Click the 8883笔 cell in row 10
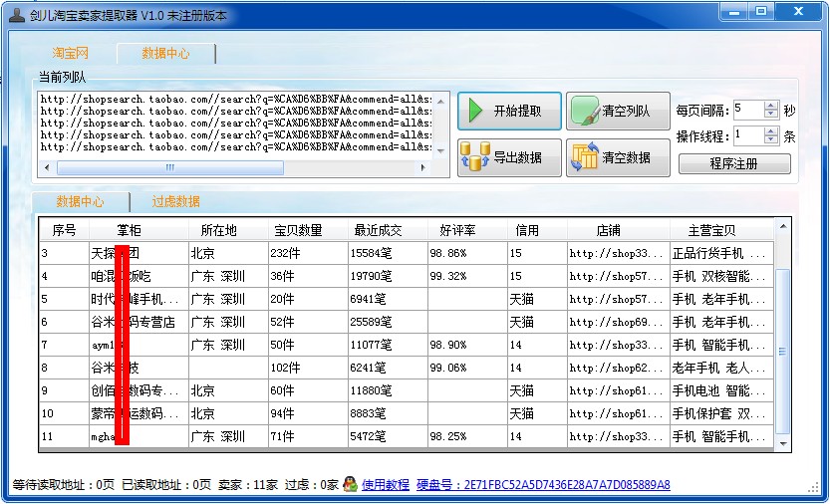This screenshot has height=504, width=830. pyautogui.click(x=388, y=413)
